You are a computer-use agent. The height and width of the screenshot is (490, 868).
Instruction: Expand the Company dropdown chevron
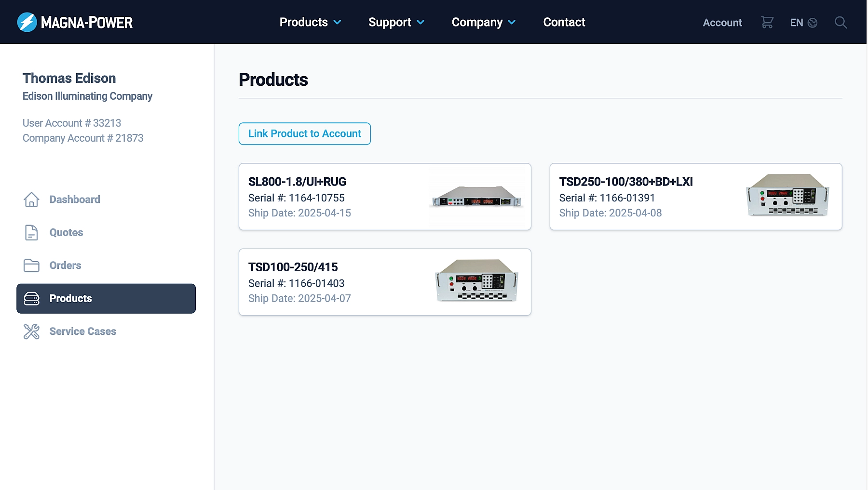tap(512, 22)
